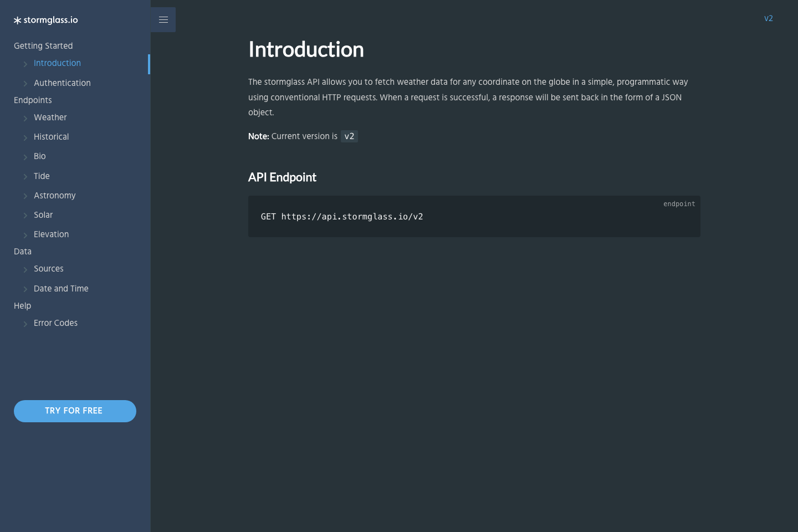Click the arrow icon next to Astronomy
The width and height of the screenshot is (798, 532).
tap(25, 196)
